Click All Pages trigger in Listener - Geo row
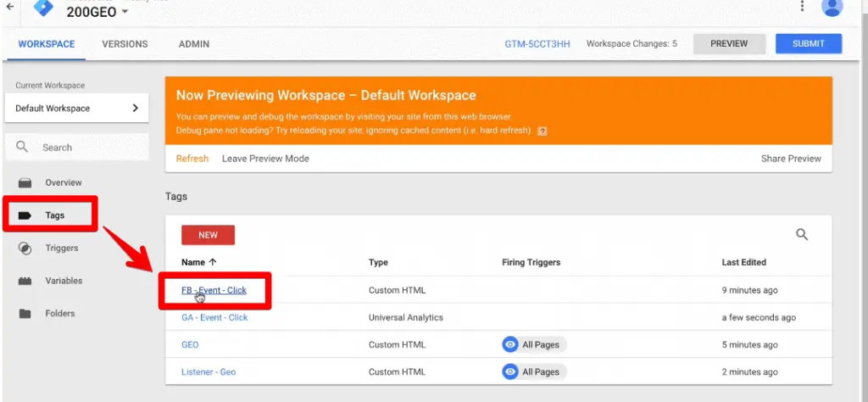 [535, 371]
